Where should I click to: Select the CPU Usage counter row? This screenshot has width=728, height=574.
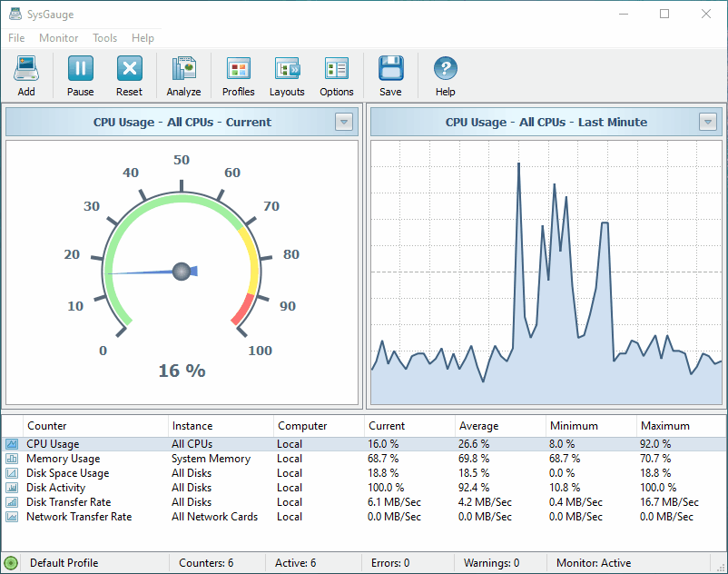pos(364,444)
